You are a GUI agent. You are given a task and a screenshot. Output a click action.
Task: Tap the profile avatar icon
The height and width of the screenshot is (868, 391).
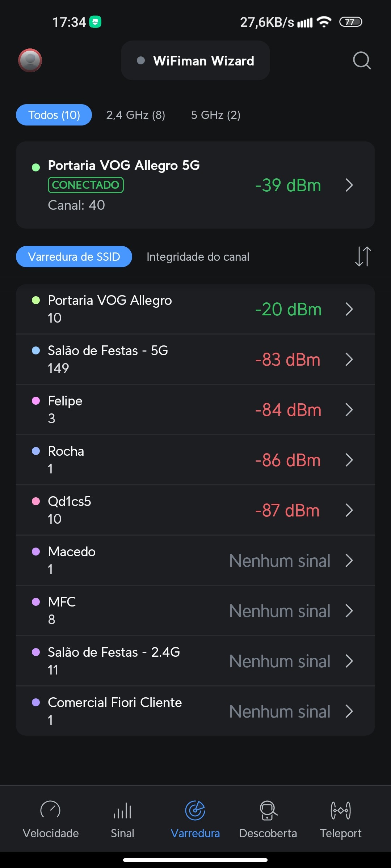(x=30, y=60)
